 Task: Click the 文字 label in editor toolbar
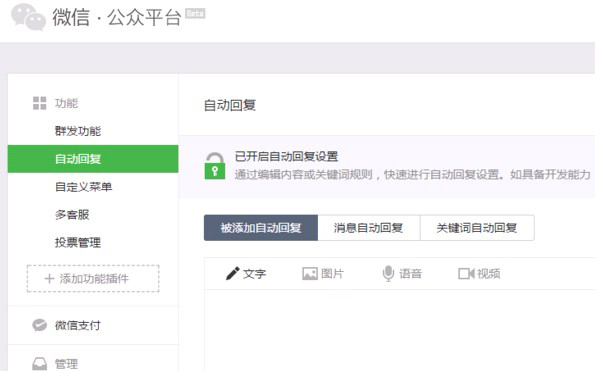(x=255, y=274)
